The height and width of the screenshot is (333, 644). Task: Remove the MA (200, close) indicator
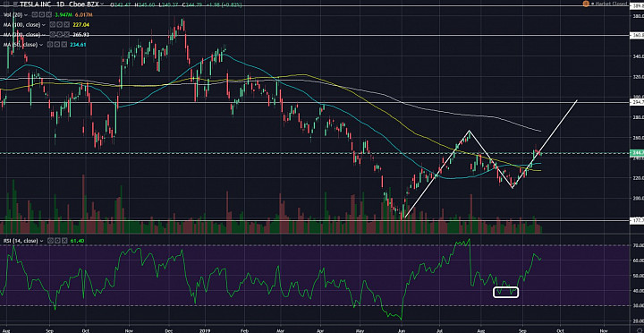coord(66,35)
